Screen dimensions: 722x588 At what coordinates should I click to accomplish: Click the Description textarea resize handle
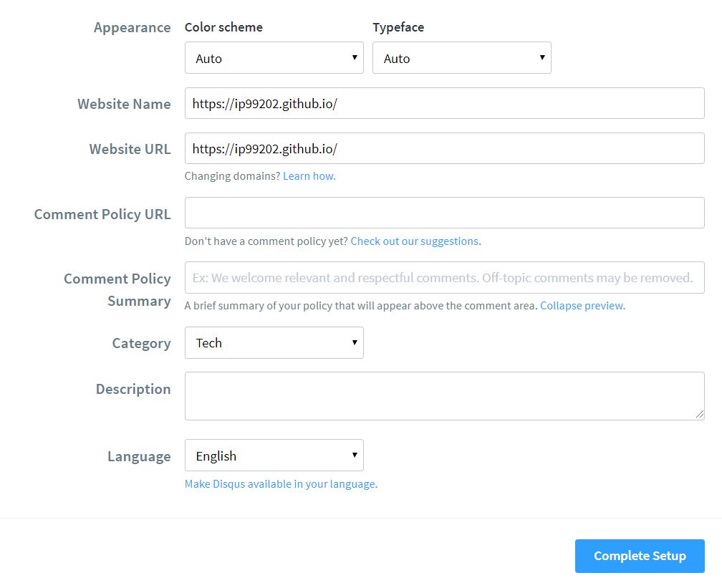pos(700,415)
